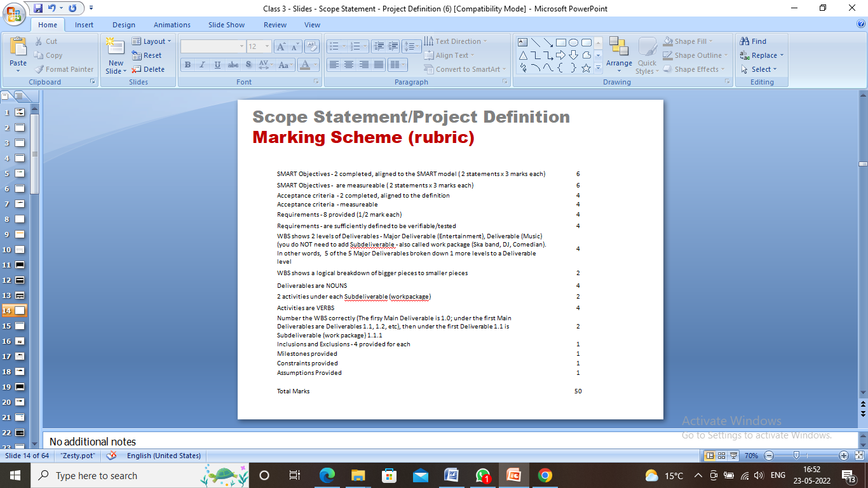
Task: Switch to Slide Sorter view
Action: point(722,456)
